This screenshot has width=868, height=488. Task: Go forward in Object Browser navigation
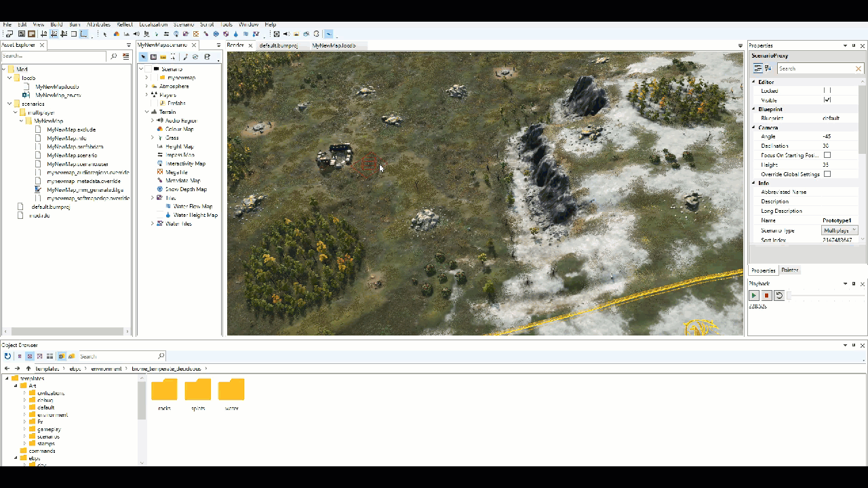(18, 369)
